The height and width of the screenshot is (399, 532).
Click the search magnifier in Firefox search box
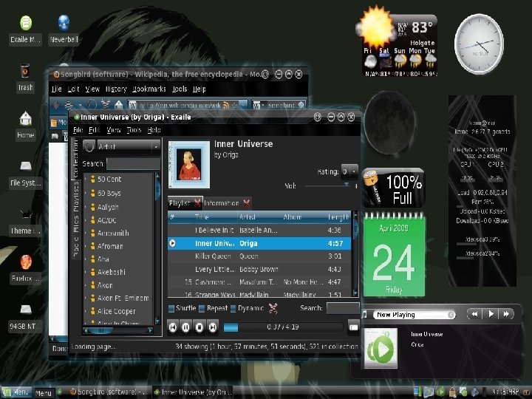tap(301, 105)
